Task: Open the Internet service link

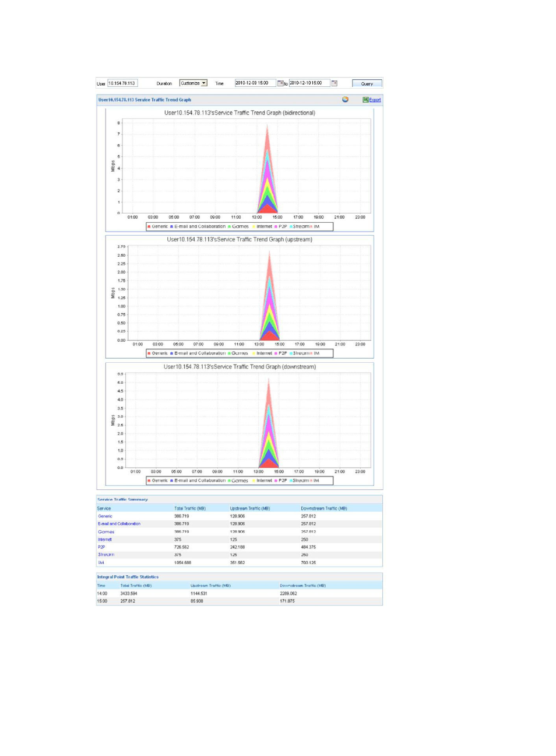Action: pyautogui.click(x=105, y=540)
